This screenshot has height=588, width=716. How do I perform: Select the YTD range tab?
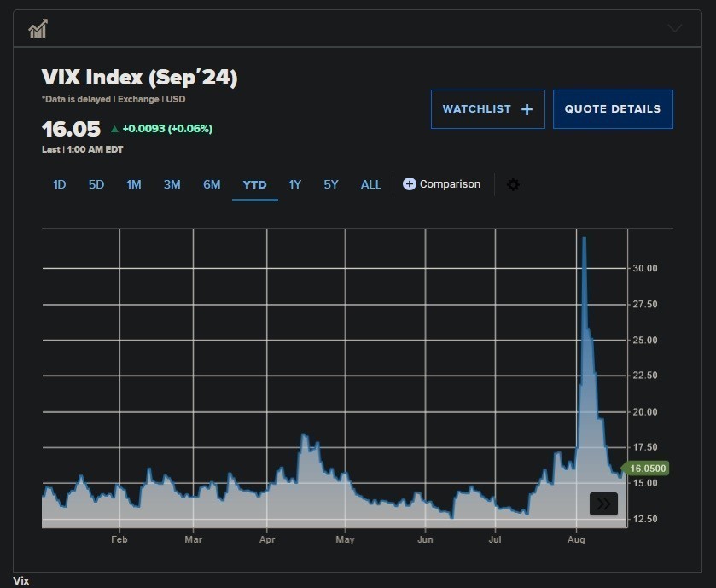pyautogui.click(x=254, y=184)
